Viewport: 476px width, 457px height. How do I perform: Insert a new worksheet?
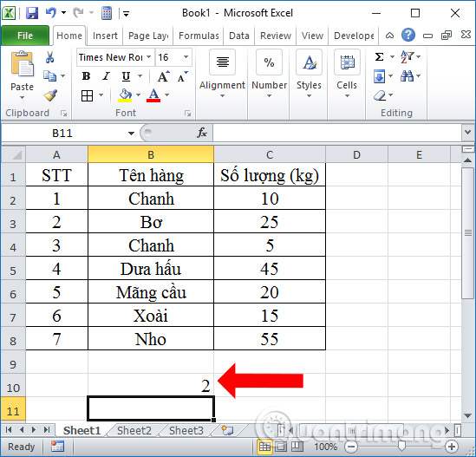(x=227, y=430)
